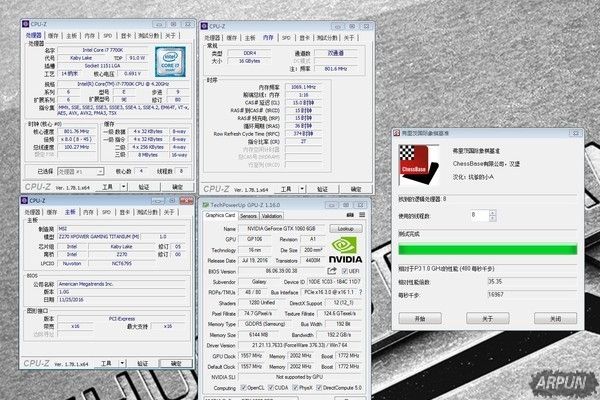
Task: Click 验证 in the processor CPU-Z window
Action: coord(143,187)
